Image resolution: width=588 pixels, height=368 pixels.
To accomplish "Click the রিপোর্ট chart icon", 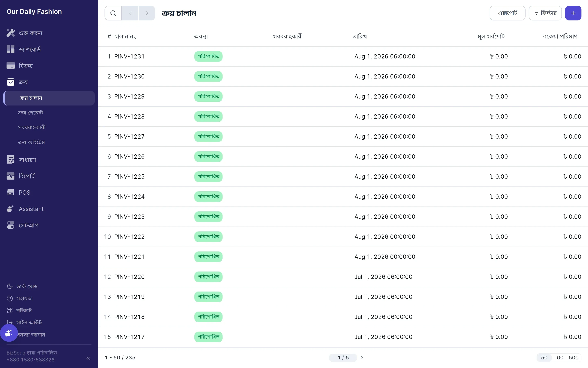I will [10, 176].
